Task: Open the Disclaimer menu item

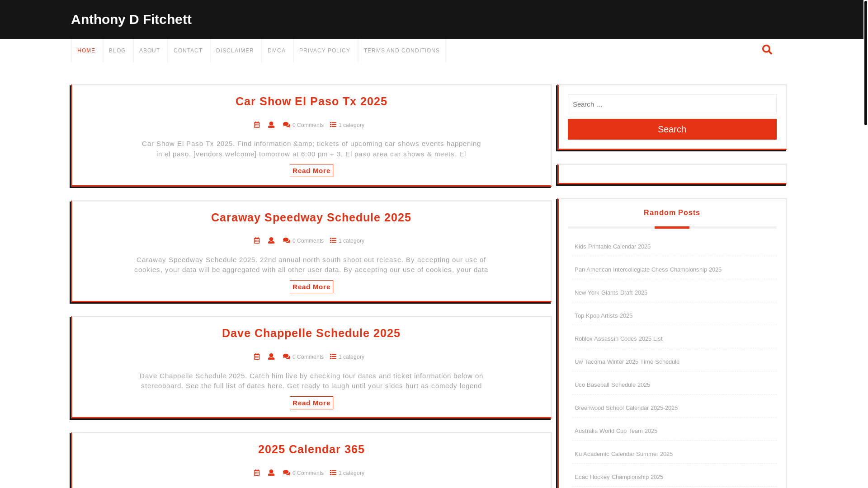Action: pos(235,51)
